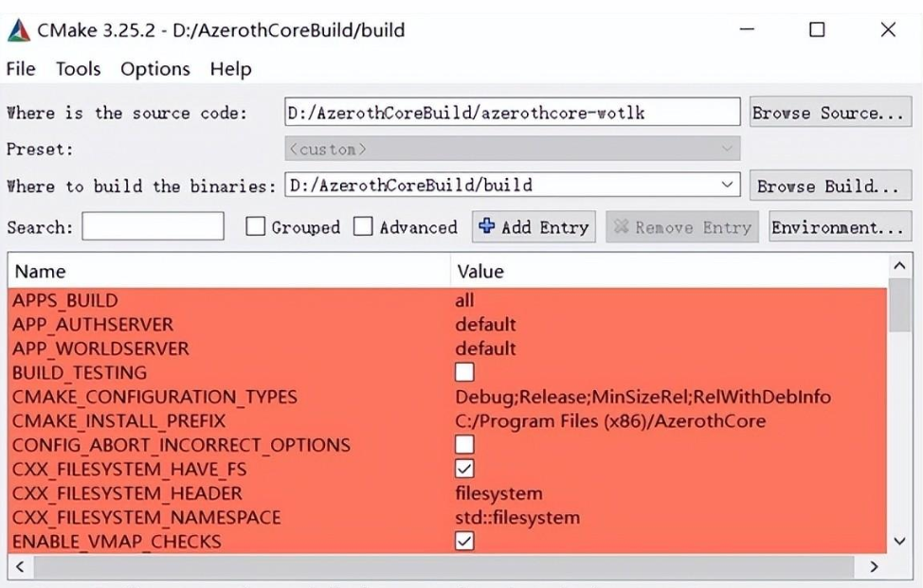The width and height of the screenshot is (923, 588).
Task: Enable the Advanced checkbox
Action: (363, 226)
